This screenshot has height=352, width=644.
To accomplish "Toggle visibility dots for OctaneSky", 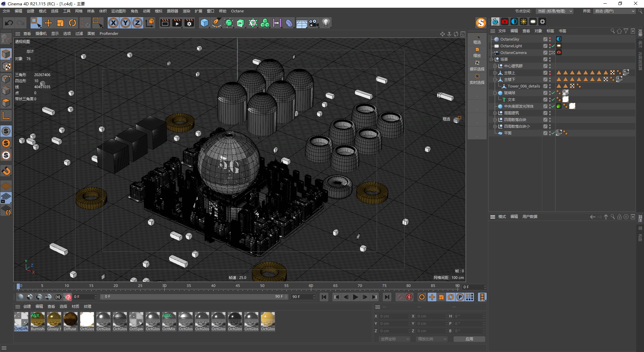I will pyautogui.click(x=550, y=39).
